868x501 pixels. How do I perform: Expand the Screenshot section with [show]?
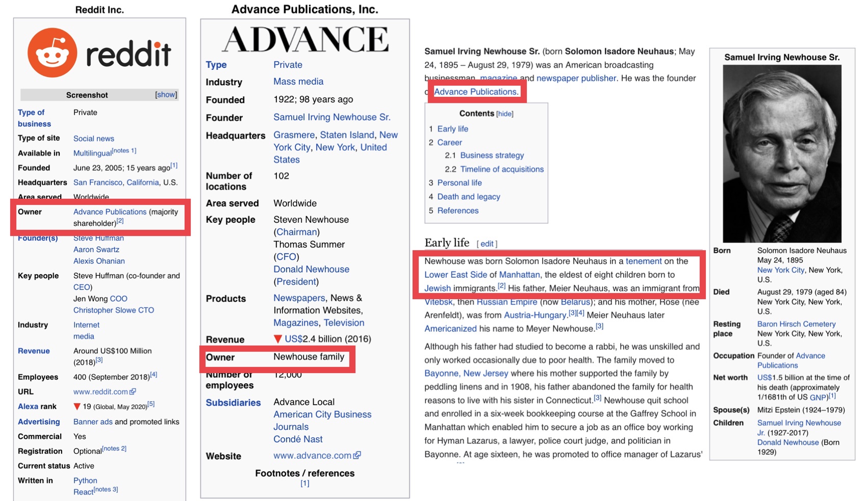point(166,95)
